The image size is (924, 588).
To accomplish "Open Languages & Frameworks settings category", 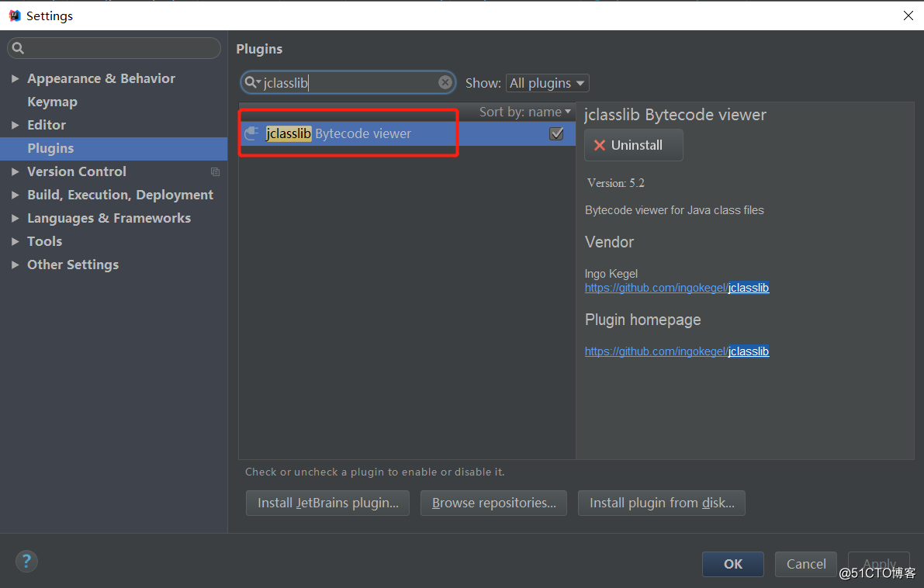I will click(x=109, y=218).
